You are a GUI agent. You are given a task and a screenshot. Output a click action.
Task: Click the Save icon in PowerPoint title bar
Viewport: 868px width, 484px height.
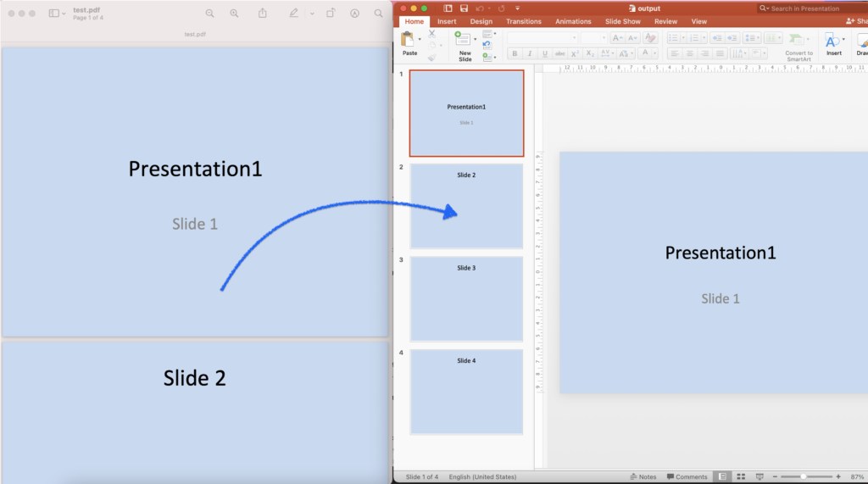point(464,8)
